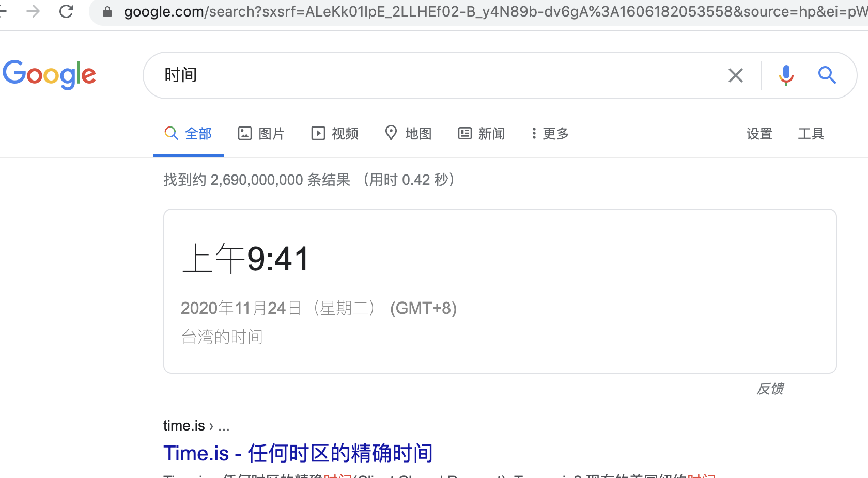Start voice search with microphone icon
Image resolution: width=868 pixels, height=478 pixels.
(x=786, y=75)
